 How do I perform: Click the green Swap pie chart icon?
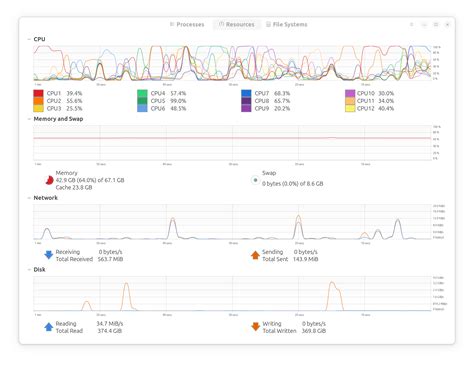[x=255, y=180]
